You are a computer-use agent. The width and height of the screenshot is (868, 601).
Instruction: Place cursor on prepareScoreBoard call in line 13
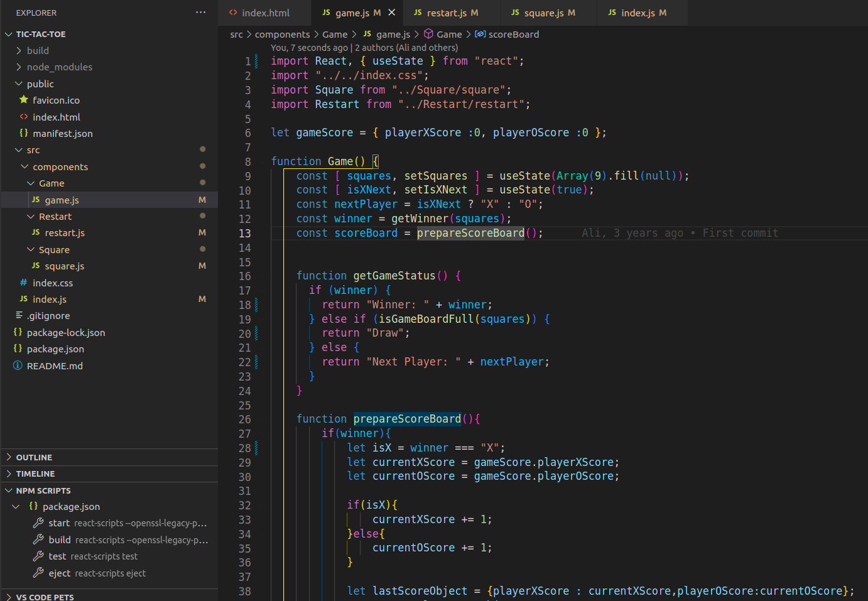[470, 233]
